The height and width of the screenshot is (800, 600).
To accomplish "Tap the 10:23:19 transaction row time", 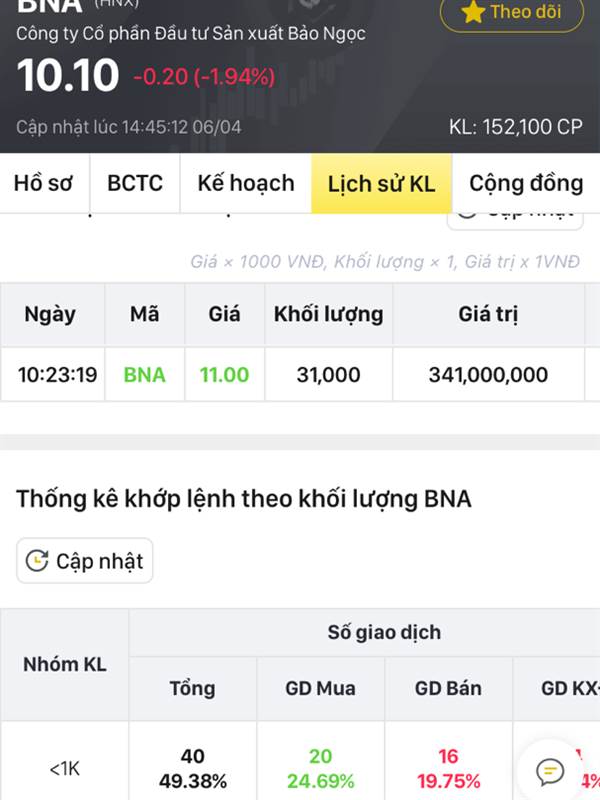I will (57, 375).
